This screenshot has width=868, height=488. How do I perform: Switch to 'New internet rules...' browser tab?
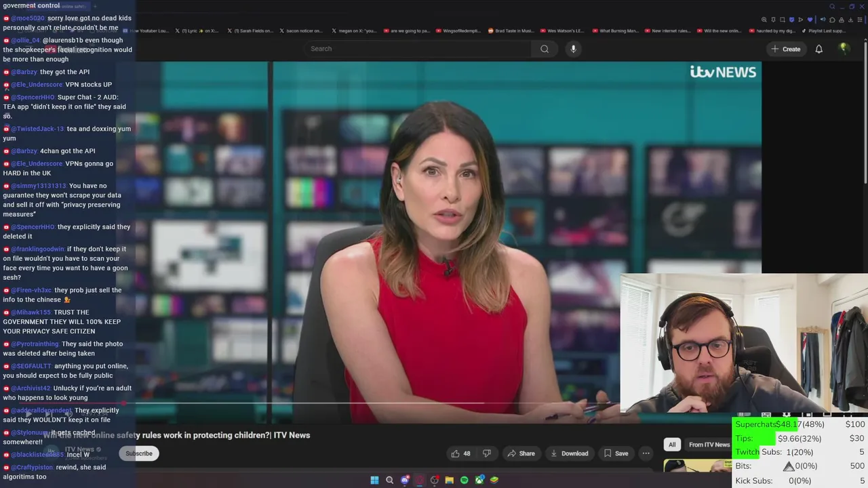(667, 30)
